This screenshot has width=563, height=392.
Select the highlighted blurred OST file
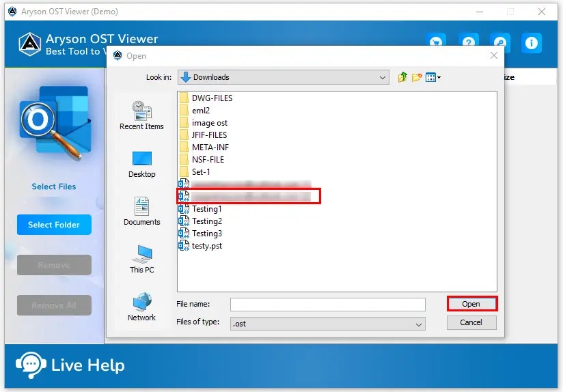tap(249, 196)
